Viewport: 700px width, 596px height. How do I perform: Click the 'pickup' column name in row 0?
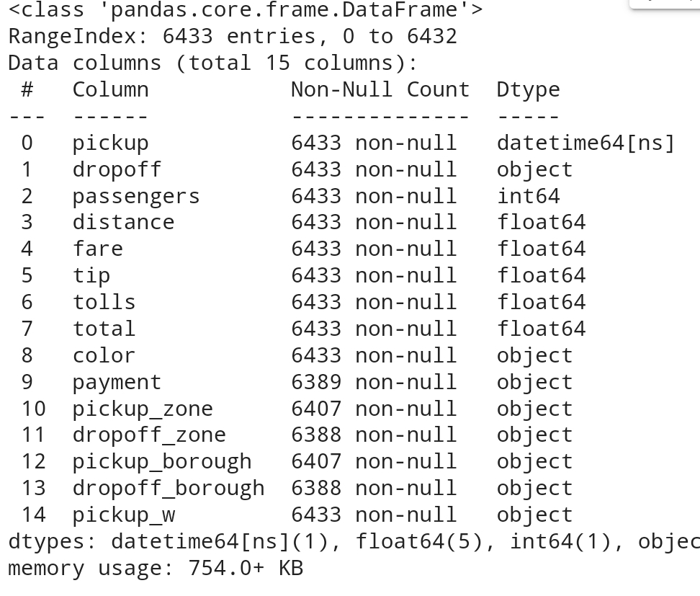pyautogui.click(x=111, y=143)
